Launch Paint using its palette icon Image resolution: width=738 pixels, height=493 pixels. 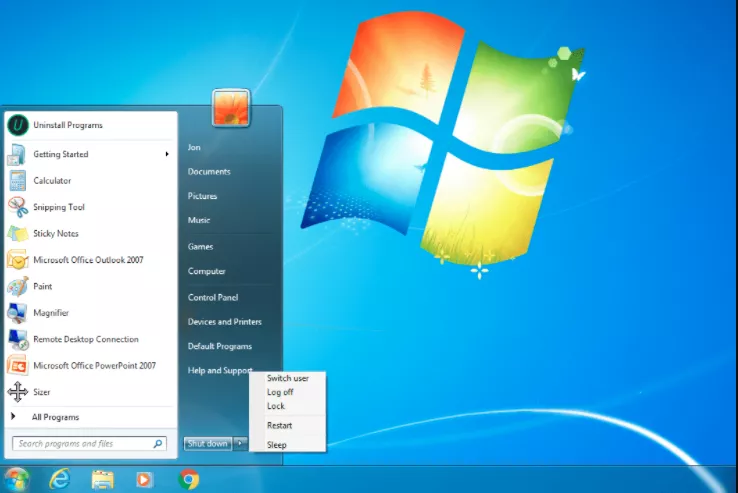[18, 286]
